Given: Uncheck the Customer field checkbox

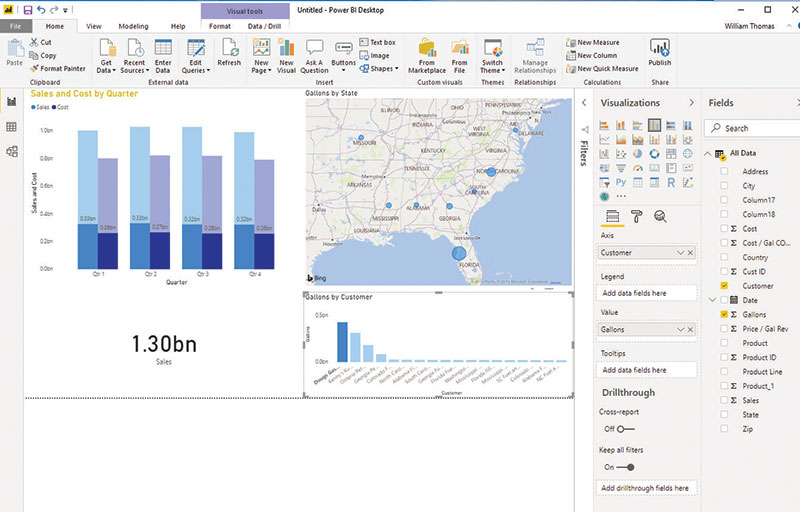Looking at the screenshot, I should pos(724,286).
